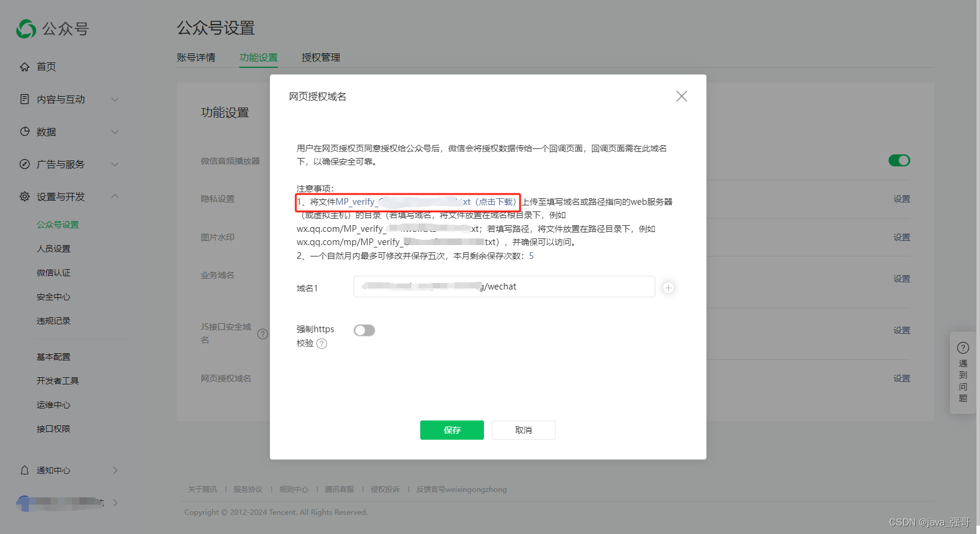
Task: Select 接口权限 in sidebar
Action: 54,429
